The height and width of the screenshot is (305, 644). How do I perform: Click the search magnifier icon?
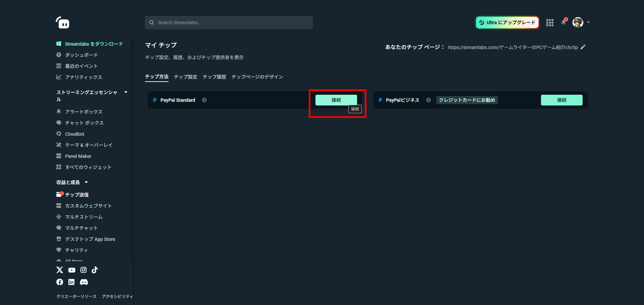(152, 23)
